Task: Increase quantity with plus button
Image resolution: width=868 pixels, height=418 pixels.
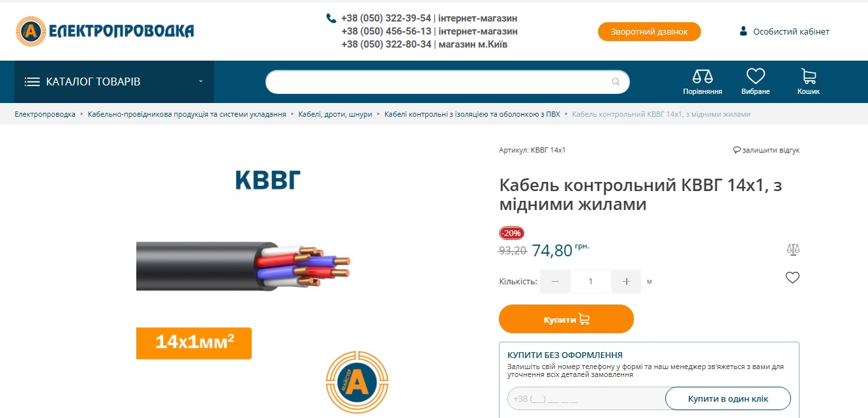Action: click(x=626, y=282)
